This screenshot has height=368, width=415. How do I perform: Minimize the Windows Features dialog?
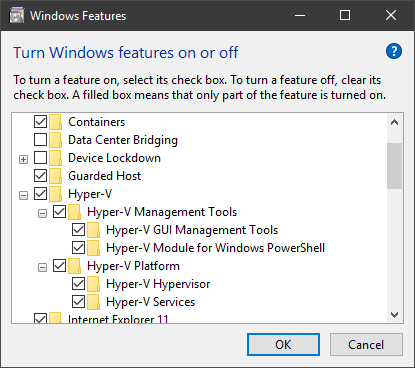point(300,15)
